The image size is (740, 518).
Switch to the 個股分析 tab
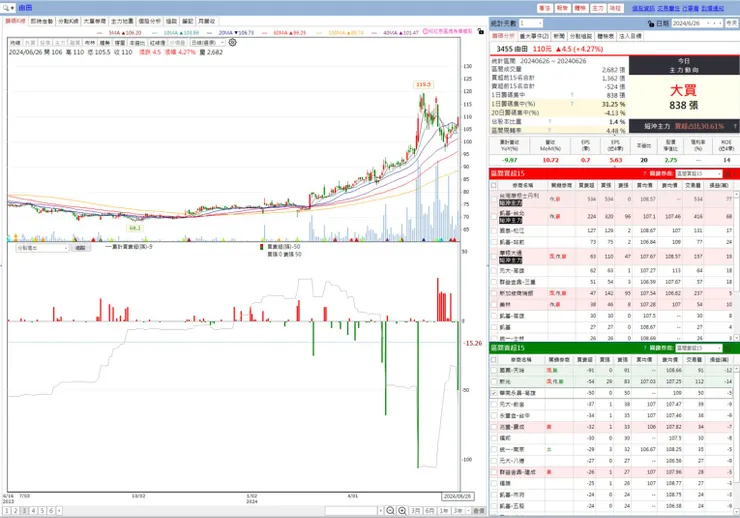[x=150, y=21]
